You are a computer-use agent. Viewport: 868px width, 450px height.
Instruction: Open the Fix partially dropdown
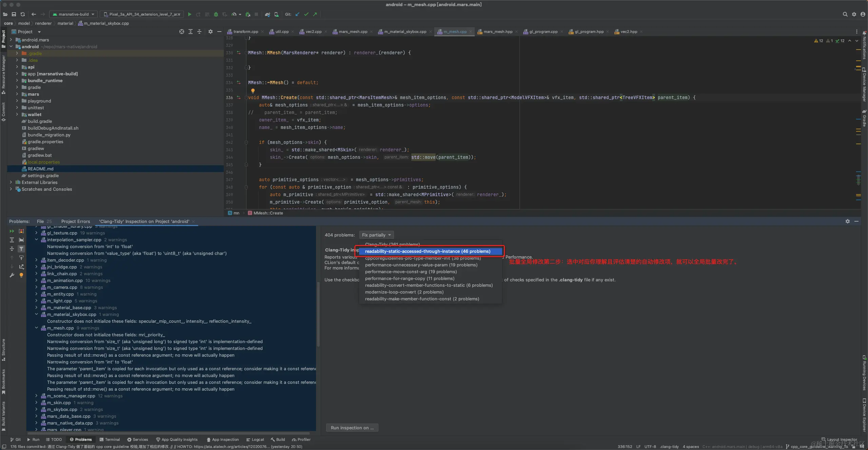coord(376,235)
